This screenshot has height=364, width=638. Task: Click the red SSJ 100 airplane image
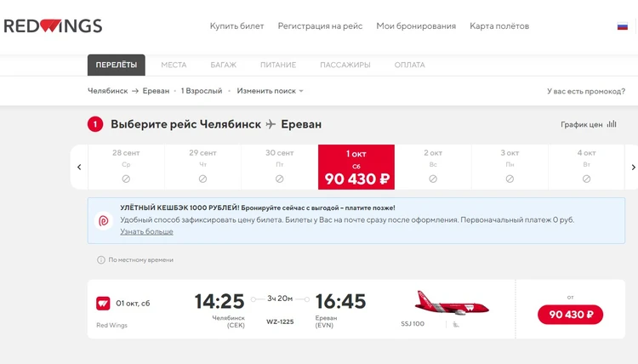452,303
